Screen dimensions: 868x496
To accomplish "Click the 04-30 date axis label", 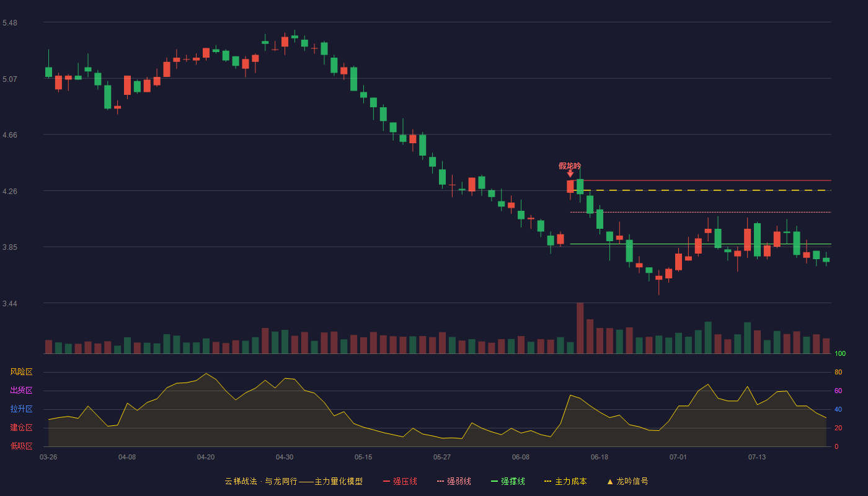I will tap(285, 457).
